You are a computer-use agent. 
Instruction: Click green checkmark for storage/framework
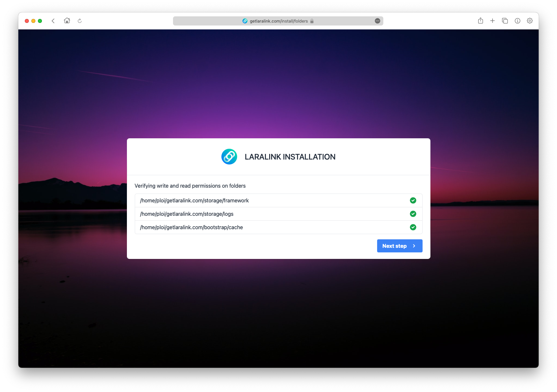(413, 200)
